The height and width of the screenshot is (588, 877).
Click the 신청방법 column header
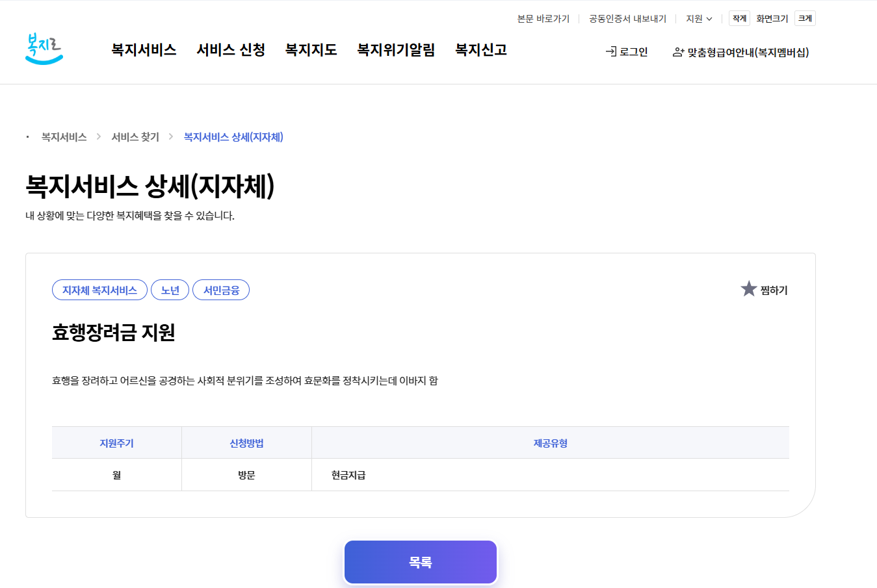pos(246,443)
